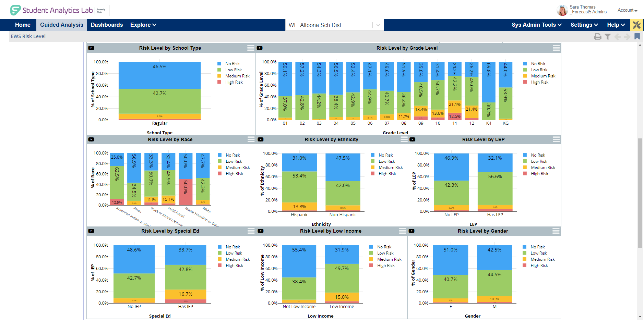Toggle Medium Risk legend in LEP chart
The height and width of the screenshot is (320, 644).
coord(539,168)
